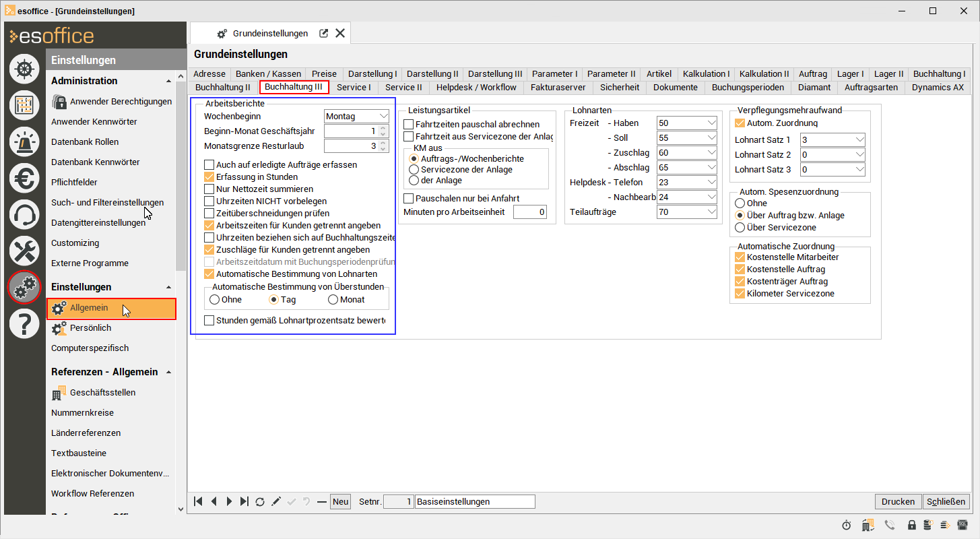
Task: Open the Freizeit Soll dropdown
Action: (712, 138)
